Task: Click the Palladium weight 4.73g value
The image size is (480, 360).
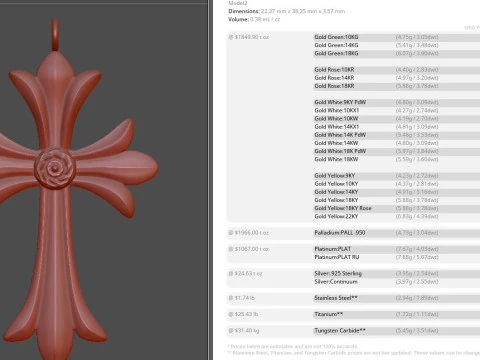Action: [x=417, y=233]
